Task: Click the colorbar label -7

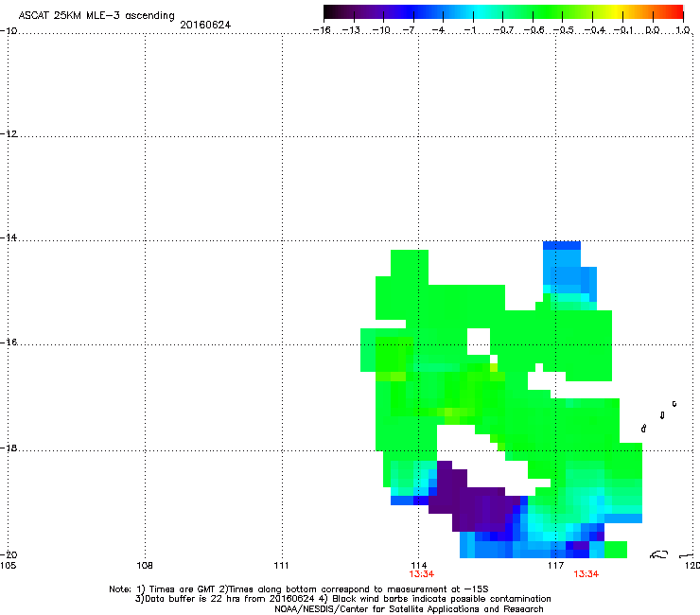Action: click(410, 30)
